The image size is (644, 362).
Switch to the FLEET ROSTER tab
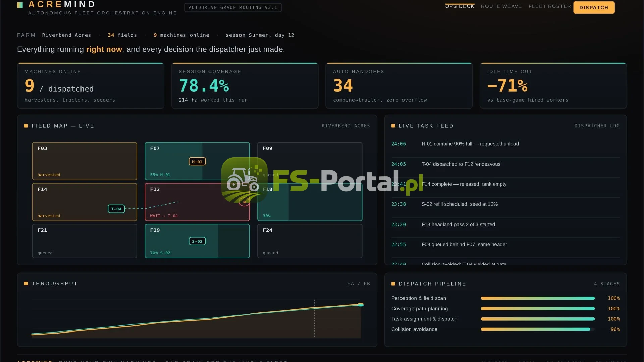(x=549, y=6)
